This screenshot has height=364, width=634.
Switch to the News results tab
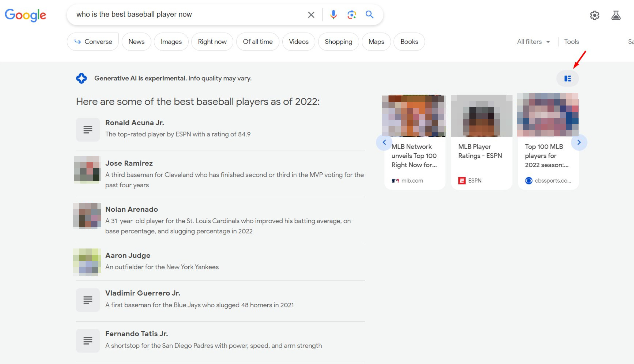pos(136,42)
